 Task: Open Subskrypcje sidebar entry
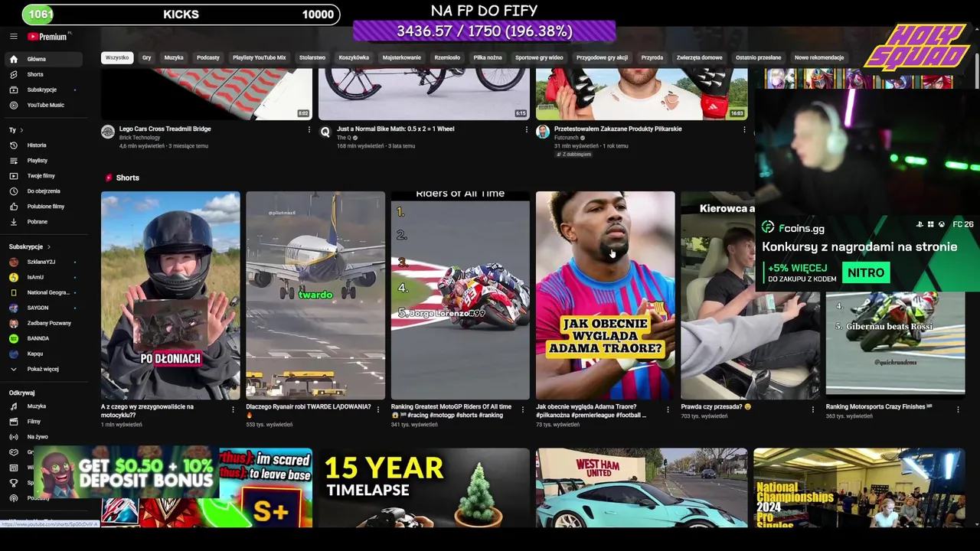tap(44, 90)
